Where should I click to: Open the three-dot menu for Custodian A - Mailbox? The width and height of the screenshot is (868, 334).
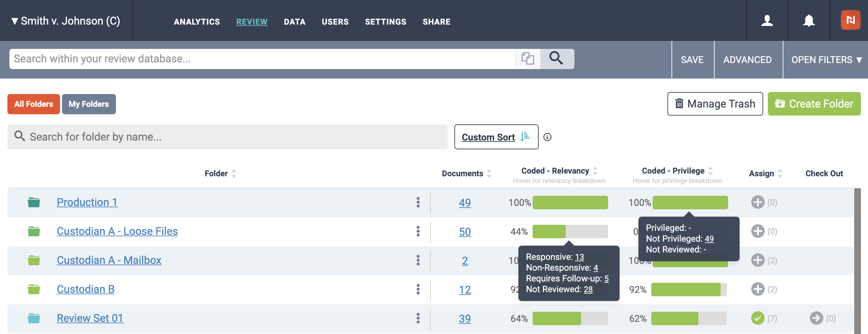tap(418, 260)
